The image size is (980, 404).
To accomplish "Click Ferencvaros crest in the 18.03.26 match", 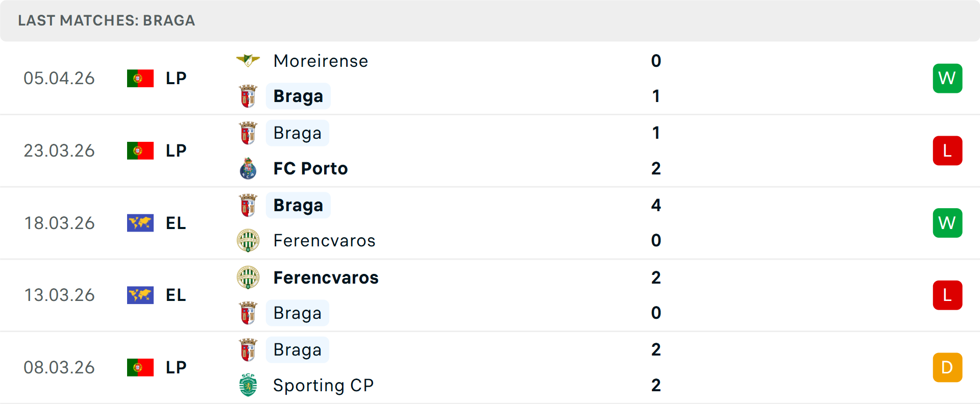I will coord(248,240).
